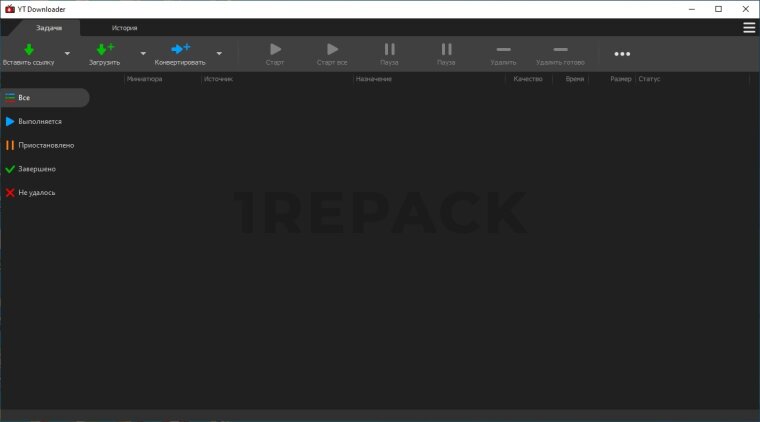760x422 pixels.
Task: Filter by Приостановлено tasks
Action: click(x=45, y=145)
